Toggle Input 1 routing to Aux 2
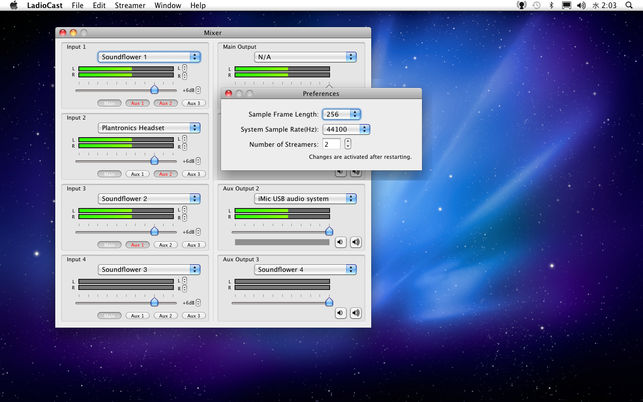Viewport: 643px width, 402px height. point(166,103)
